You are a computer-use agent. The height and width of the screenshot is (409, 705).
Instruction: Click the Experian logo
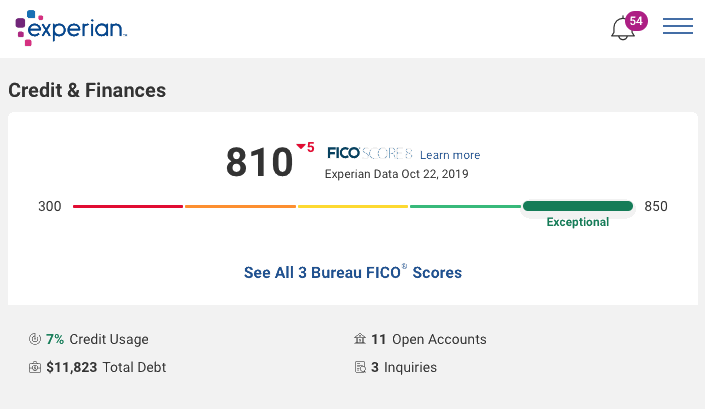71,28
